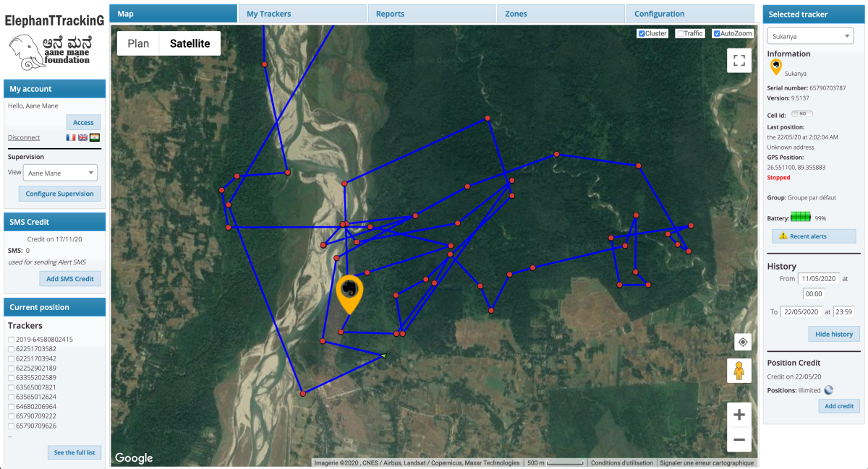Viewport: 868px width, 469px height.
Task: Toggle the Cell Id NO switch
Action: tap(801, 113)
